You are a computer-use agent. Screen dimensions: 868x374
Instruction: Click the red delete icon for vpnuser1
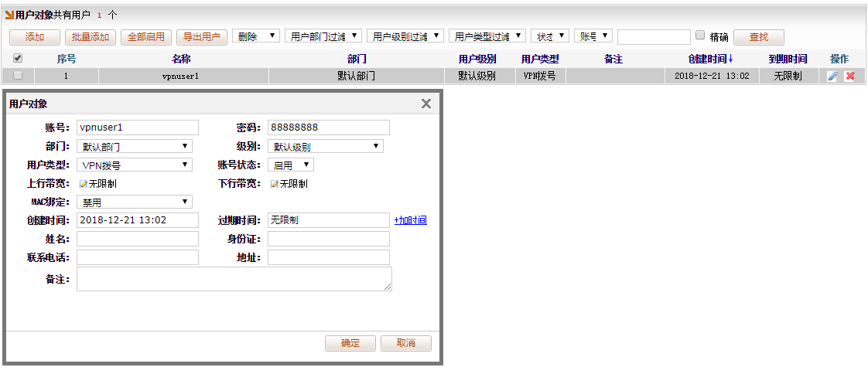[x=849, y=76]
